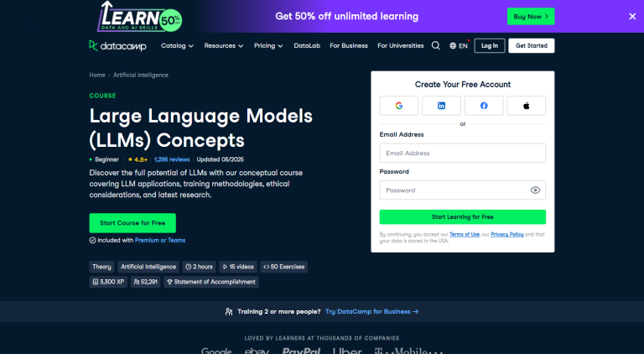Open the EN language selector
644x354 pixels.
click(x=459, y=46)
